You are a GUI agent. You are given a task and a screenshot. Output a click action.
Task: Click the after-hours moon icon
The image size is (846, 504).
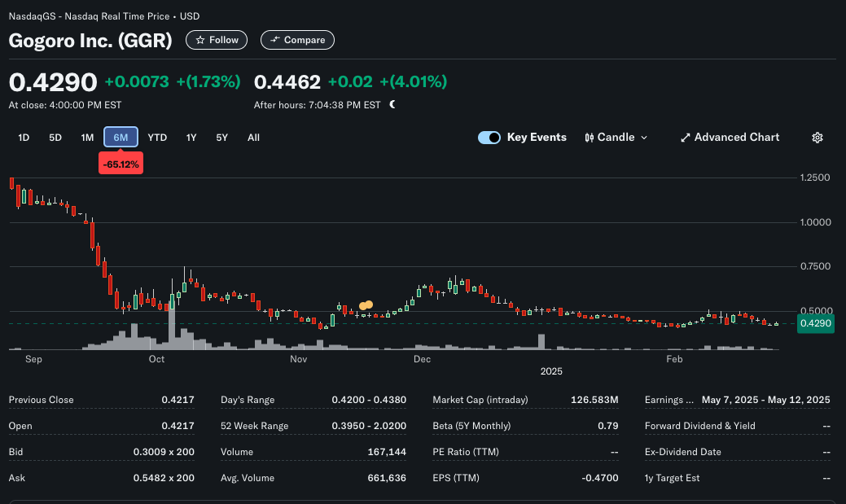coord(392,105)
